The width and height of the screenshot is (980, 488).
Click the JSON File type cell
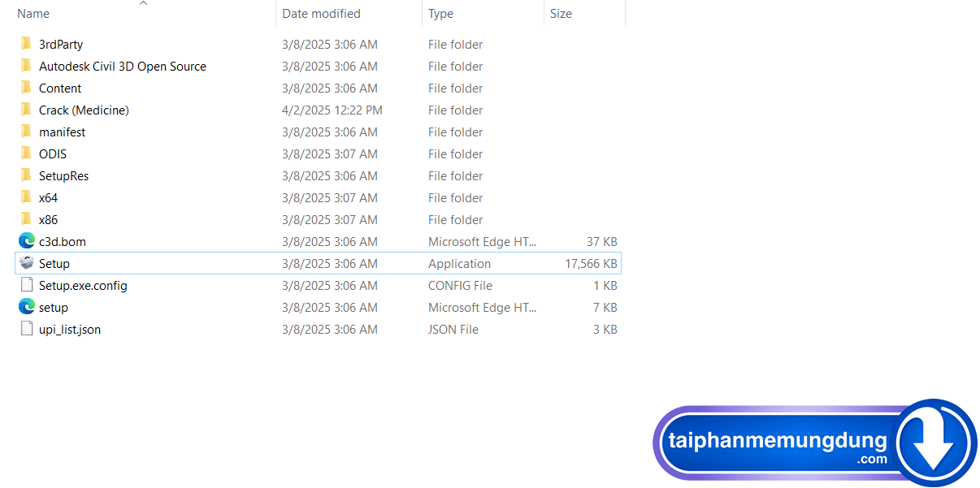pyautogui.click(x=453, y=330)
